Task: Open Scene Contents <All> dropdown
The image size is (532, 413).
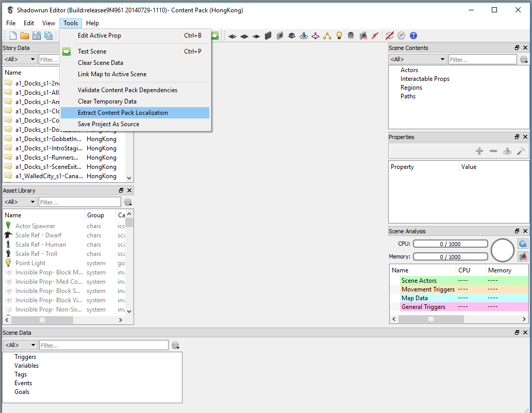Action: coord(418,59)
